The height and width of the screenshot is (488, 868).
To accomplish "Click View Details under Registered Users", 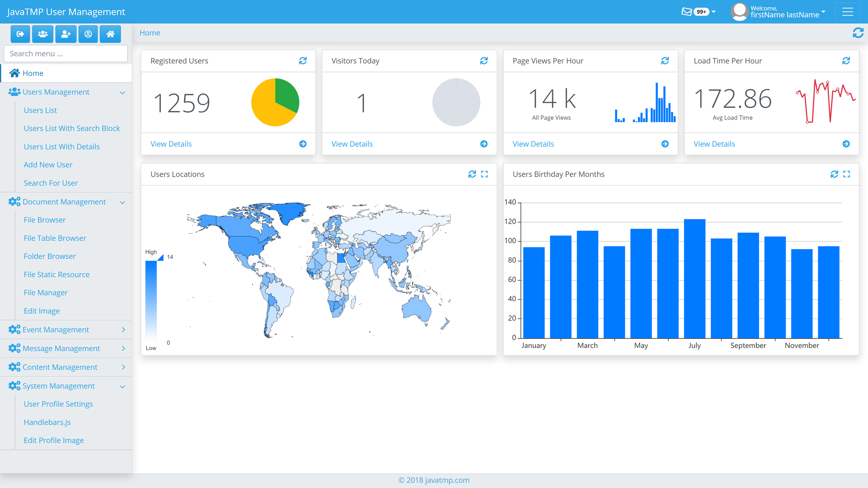I will click(171, 144).
